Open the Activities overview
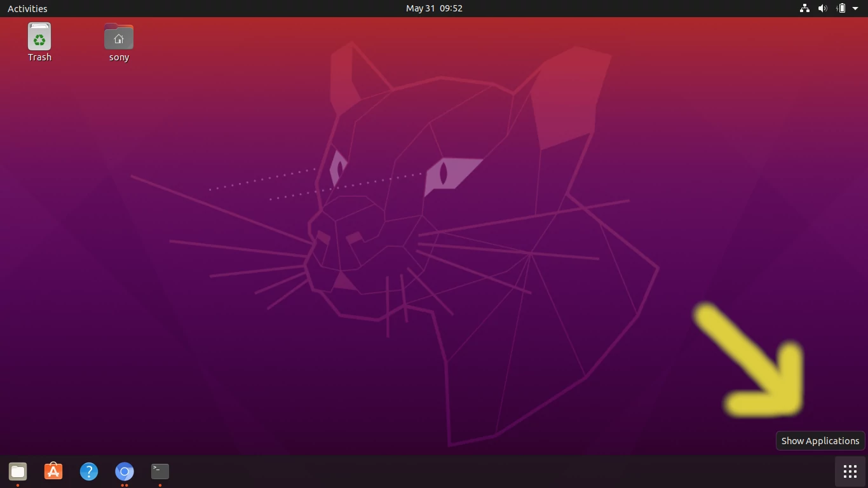This screenshot has width=868, height=488. coord(27,8)
